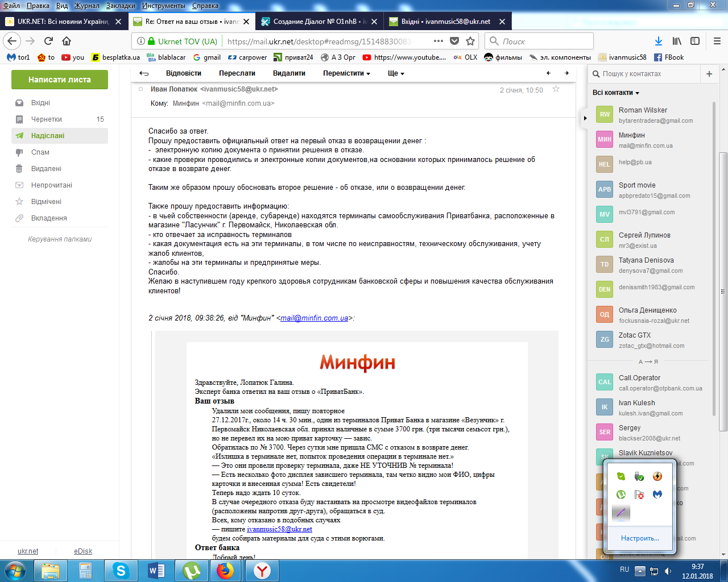The image size is (728, 582).
Task: Switch to the Вхідні ivanmusic58 browser tab
Action: (x=446, y=22)
